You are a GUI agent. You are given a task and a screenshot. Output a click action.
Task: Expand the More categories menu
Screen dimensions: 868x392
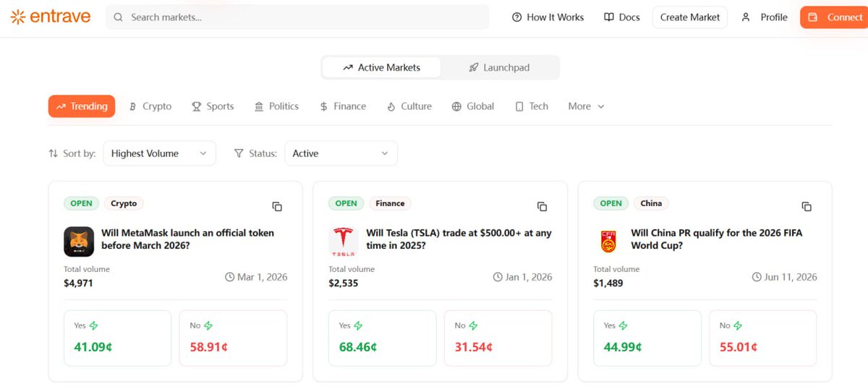[x=586, y=106]
